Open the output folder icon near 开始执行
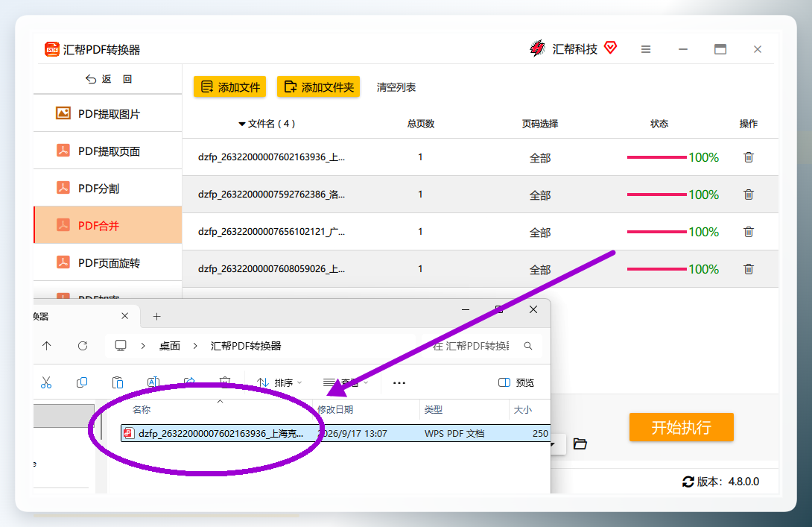This screenshot has height=527, width=812. tap(580, 444)
